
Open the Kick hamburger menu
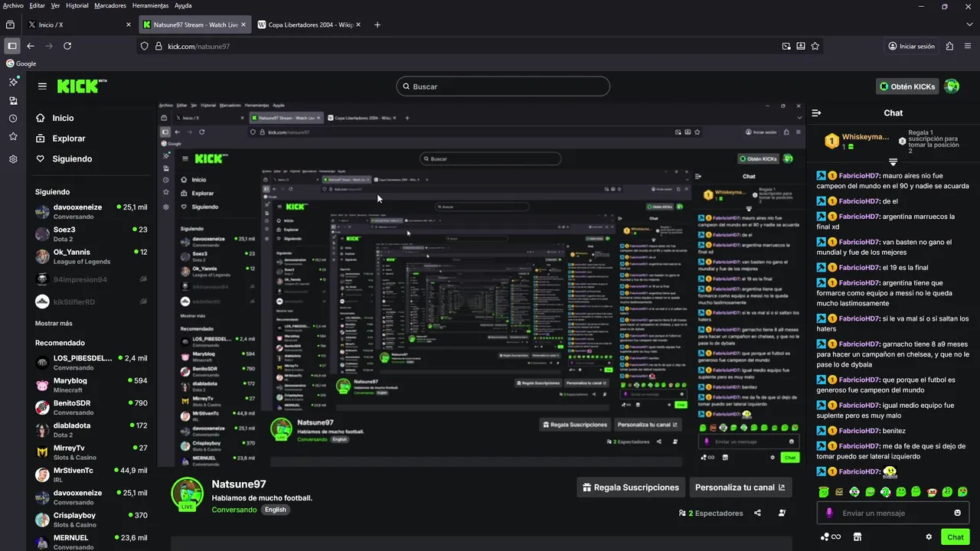tap(42, 86)
